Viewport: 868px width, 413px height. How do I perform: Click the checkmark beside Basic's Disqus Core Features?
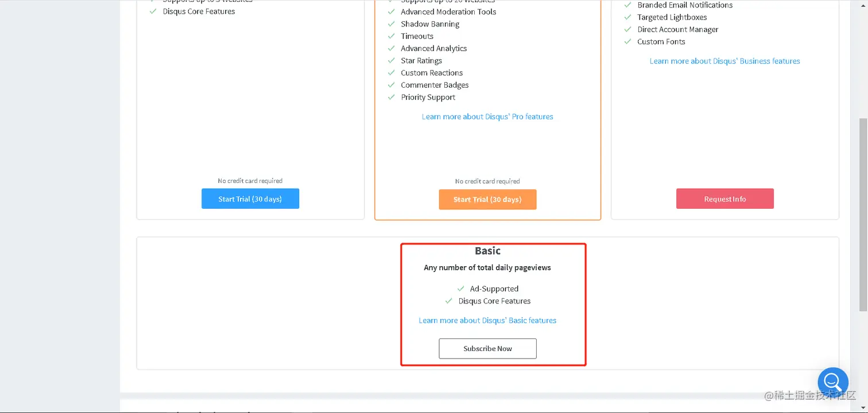pyautogui.click(x=449, y=301)
